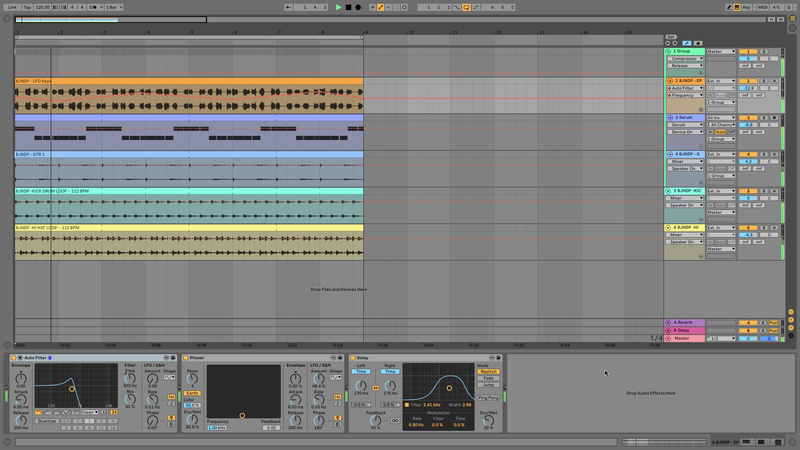
Task: Toggle the Auto Filter device activator
Action: point(15,357)
